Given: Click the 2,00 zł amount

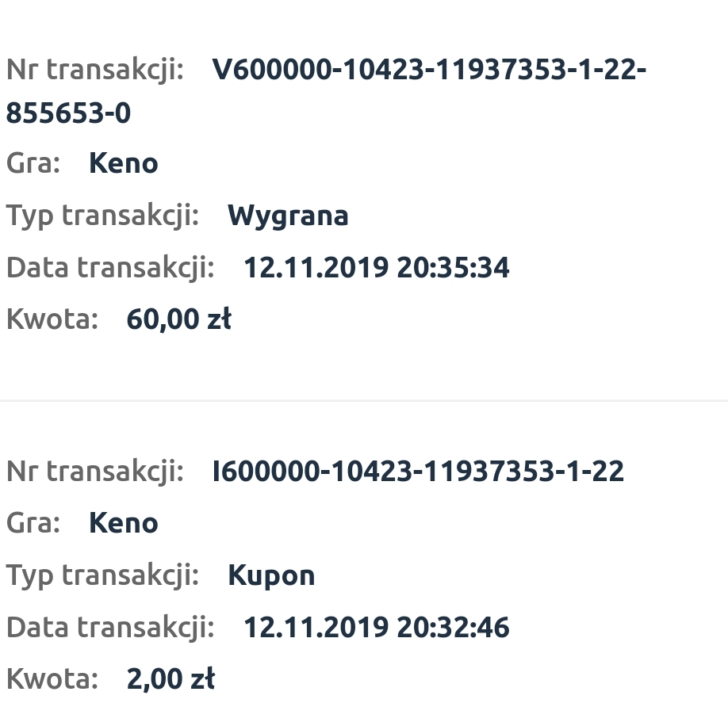Looking at the screenshot, I should click(x=171, y=680).
